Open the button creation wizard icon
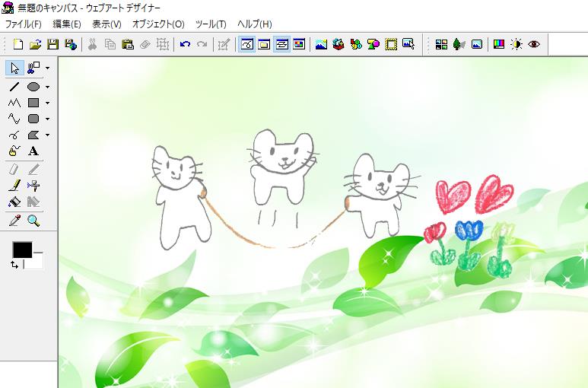The height and width of the screenshot is (388, 588). click(373, 44)
